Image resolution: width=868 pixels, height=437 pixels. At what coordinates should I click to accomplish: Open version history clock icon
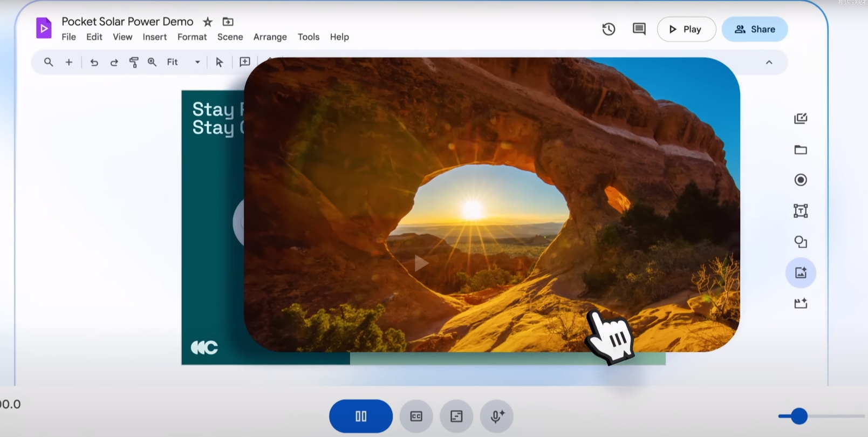(x=609, y=29)
